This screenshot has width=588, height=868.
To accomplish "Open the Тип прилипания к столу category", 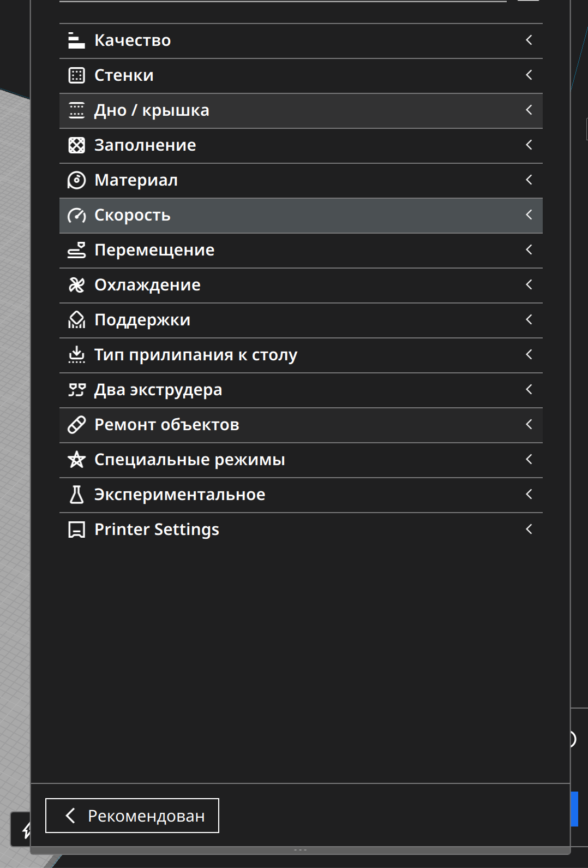I will 195,355.
